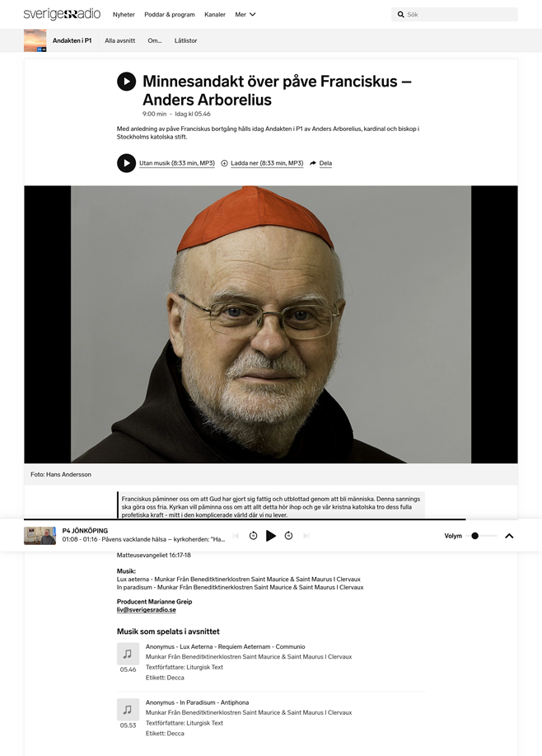Open Poddar & program in the navigation

[x=170, y=15]
